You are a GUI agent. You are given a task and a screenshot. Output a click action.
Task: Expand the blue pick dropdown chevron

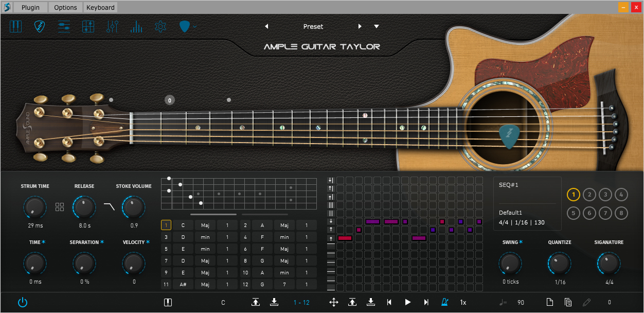195,26
